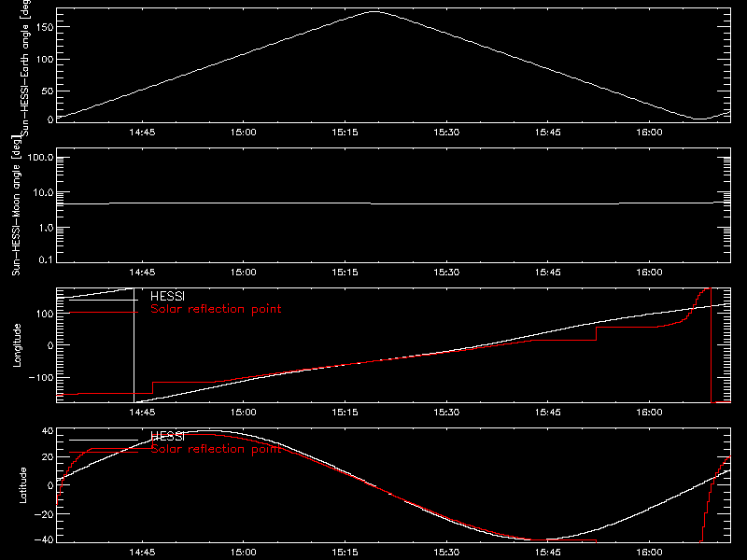The width and height of the screenshot is (747, 560).
Task: Click the Solar reflection point legend text in Latitude plot
Action: click(x=216, y=449)
